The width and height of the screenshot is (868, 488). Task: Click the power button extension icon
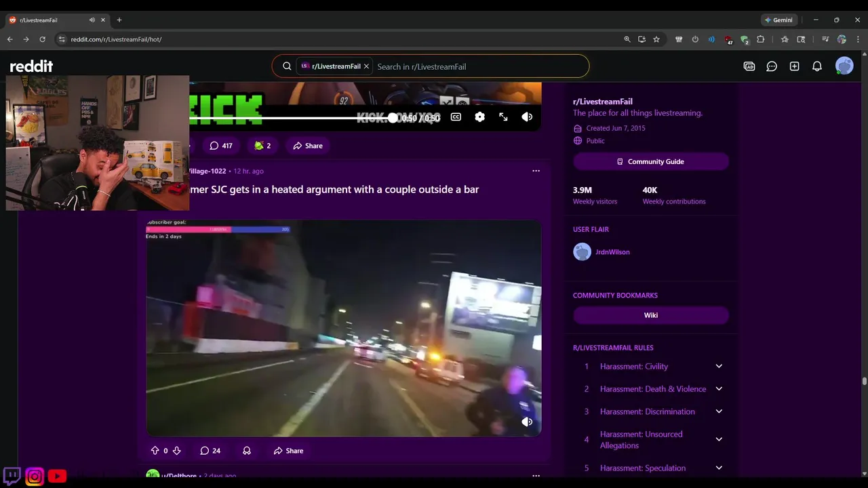tap(695, 39)
